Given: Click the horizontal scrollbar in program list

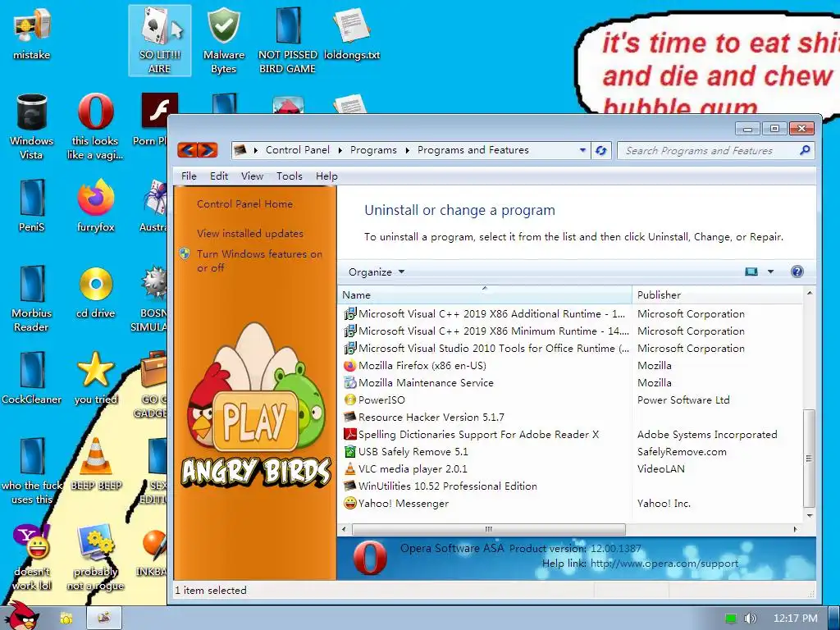Looking at the screenshot, I should coord(489,529).
